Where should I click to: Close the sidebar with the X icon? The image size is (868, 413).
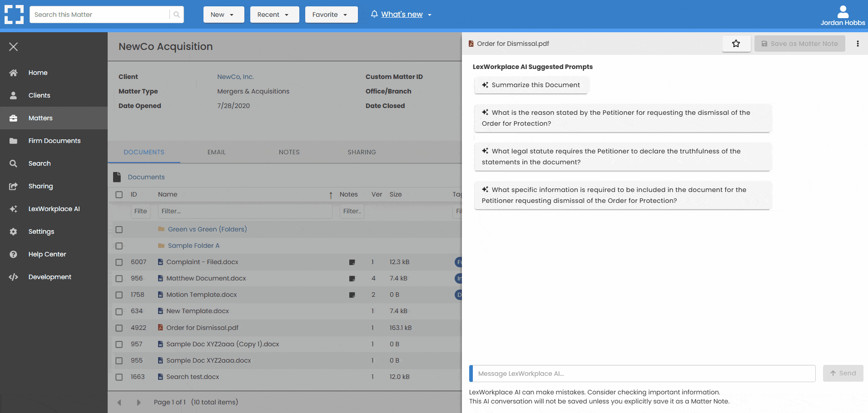(x=14, y=47)
